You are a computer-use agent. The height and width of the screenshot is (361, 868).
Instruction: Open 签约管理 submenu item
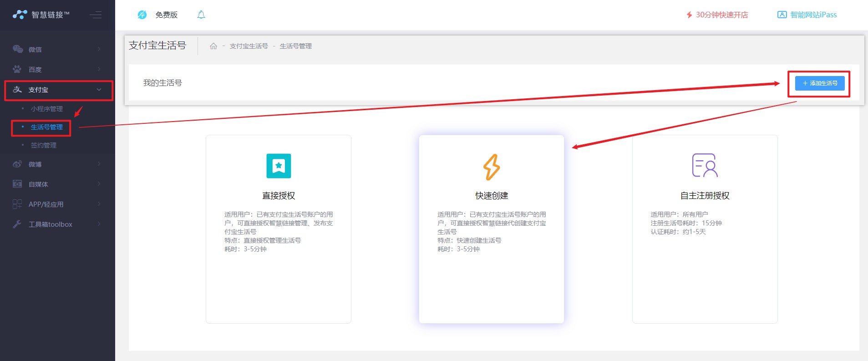[x=44, y=145]
